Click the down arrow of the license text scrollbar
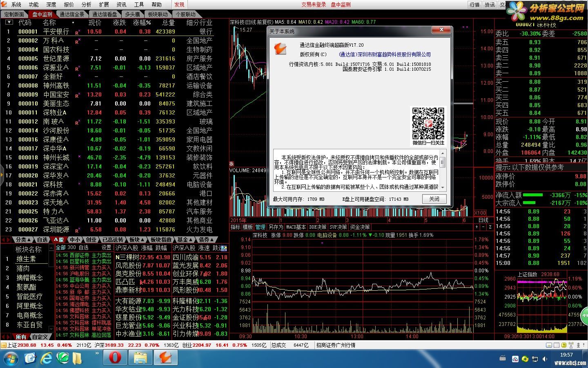Image resolution: width=588 pixels, height=368 pixels. pyautogui.click(x=443, y=187)
